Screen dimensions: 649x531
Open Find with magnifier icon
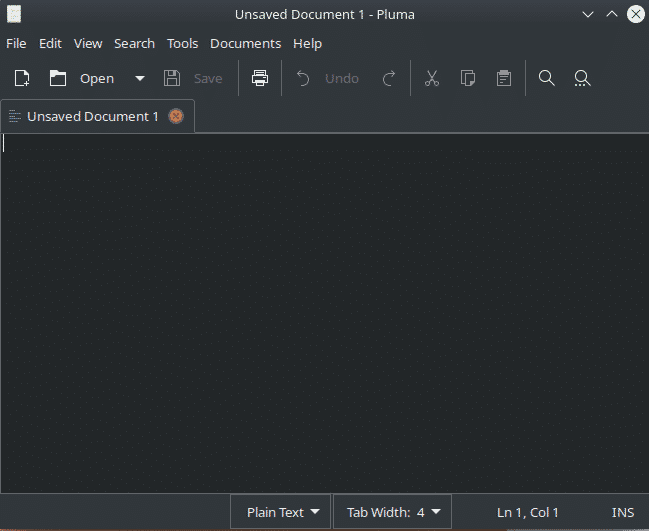tap(546, 78)
